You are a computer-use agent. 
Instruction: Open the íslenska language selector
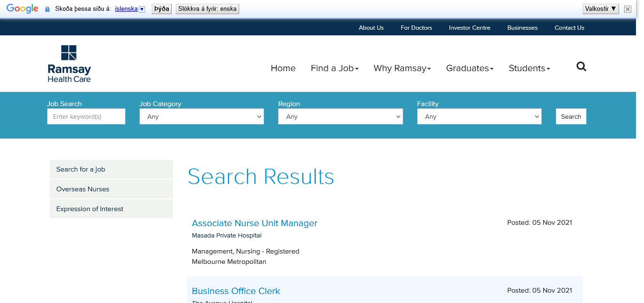click(130, 9)
